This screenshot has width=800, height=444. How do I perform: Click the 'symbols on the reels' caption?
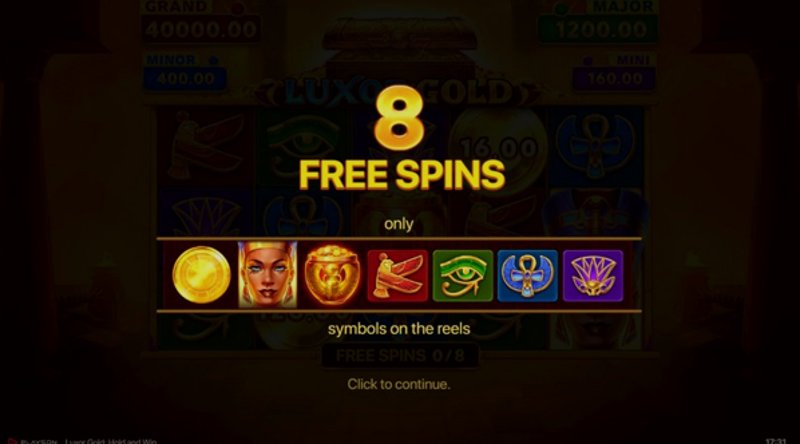(399, 329)
